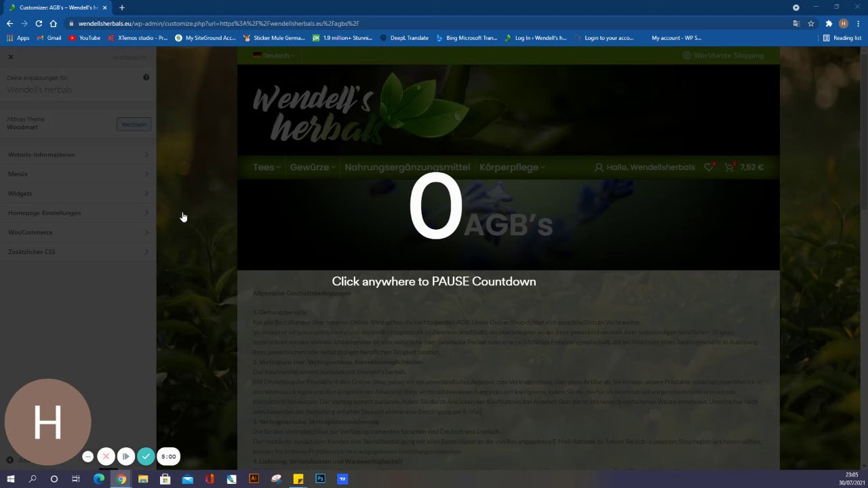Screen dimensions: 868x488
Task: Click the Worldwide Shipping text
Action: pos(728,56)
